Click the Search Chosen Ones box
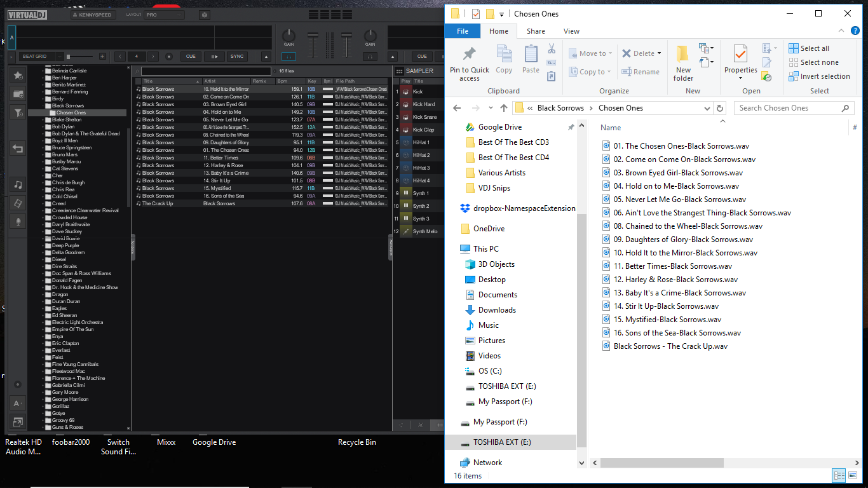Image resolution: width=868 pixels, height=488 pixels. point(794,108)
